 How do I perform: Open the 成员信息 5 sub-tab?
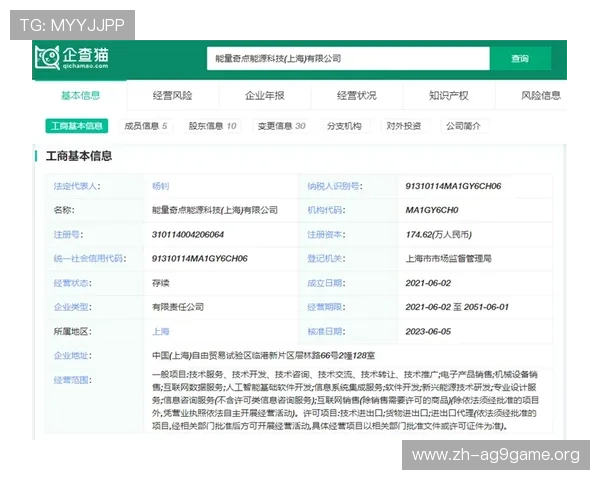coord(146,126)
